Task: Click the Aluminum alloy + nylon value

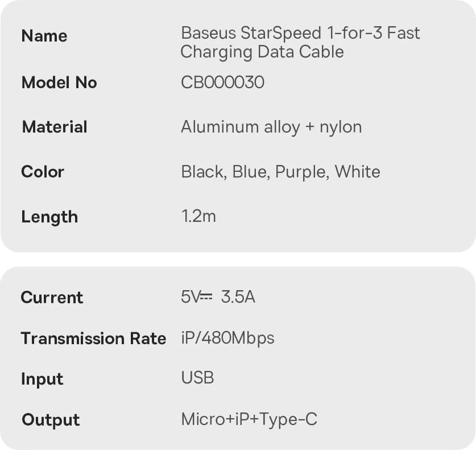Action: tap(271, 127)
